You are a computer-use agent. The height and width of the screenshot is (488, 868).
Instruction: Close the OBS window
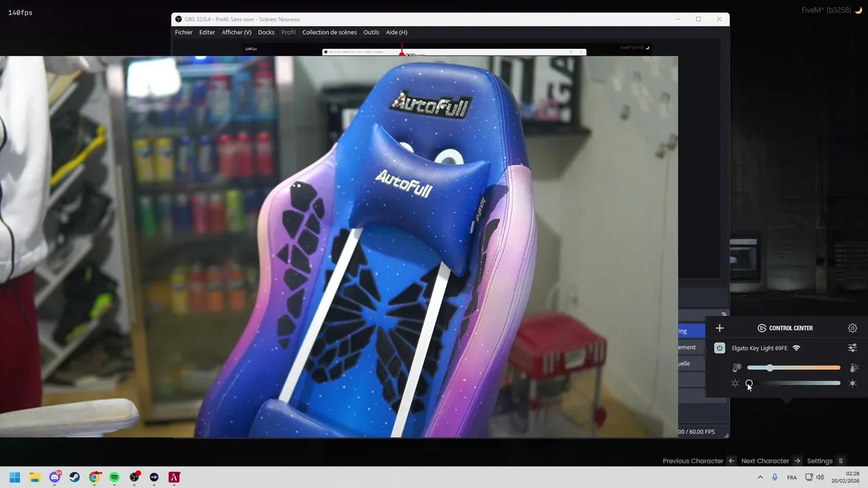(x=719, y=19)
